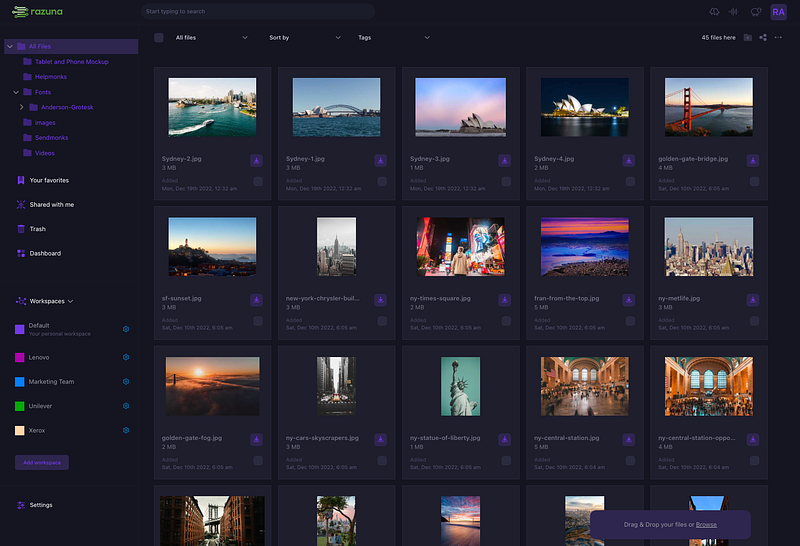Open the Statue of Liberty thumbnail
Image resolution: width=800 pixels, height=546 pixels.
(460, 386)
